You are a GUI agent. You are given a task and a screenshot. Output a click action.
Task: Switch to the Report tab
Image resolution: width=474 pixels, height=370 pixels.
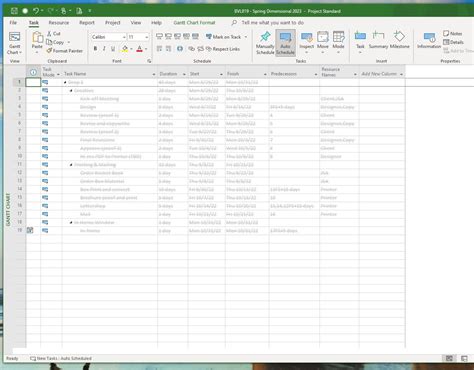pos(87,23)
